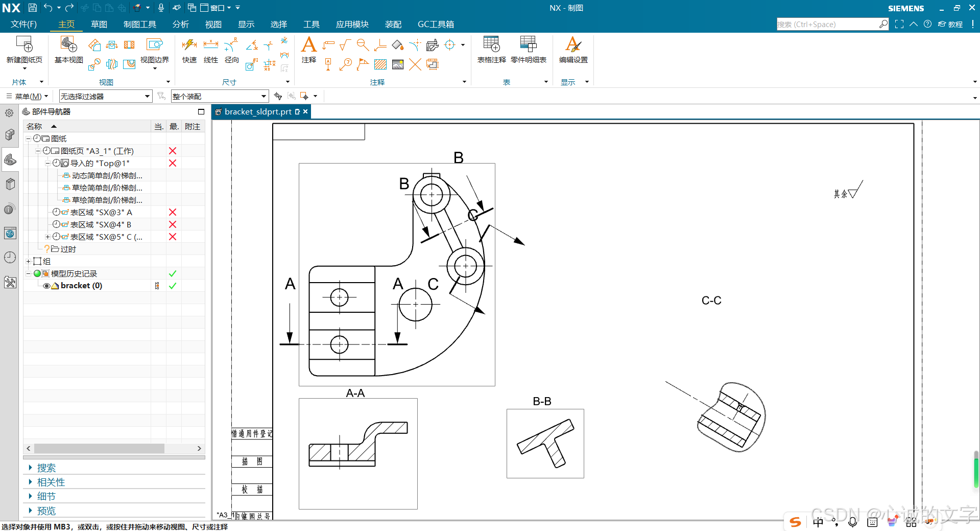
Task: Open the 菜单(M) dropdown menu
Action: 27,96
